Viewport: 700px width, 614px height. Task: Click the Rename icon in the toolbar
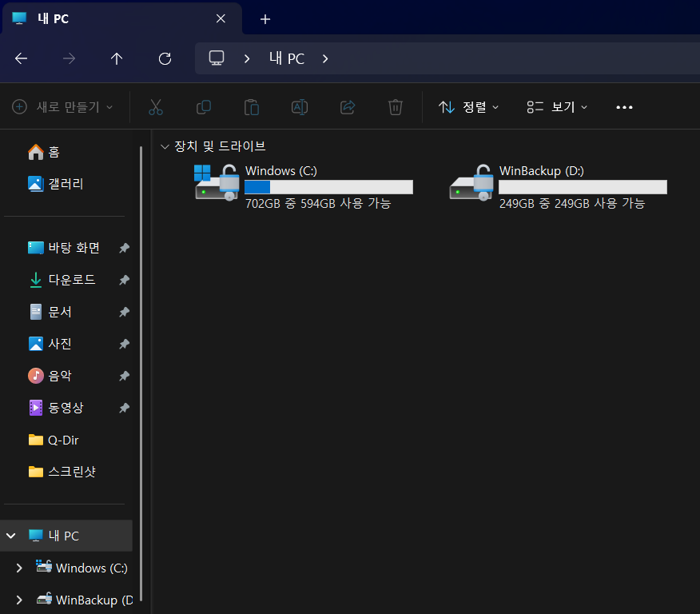(299, 106)
